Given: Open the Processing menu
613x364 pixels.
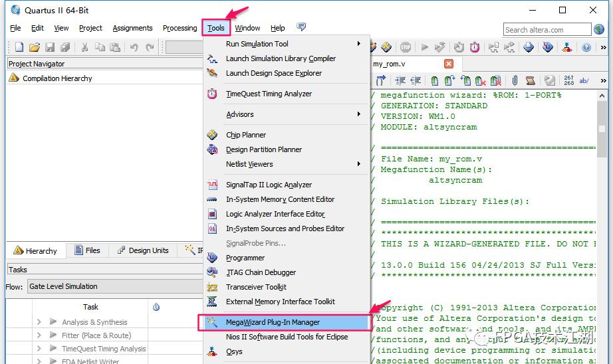Looking at the screenshot, I should click(x=180, y=28).
